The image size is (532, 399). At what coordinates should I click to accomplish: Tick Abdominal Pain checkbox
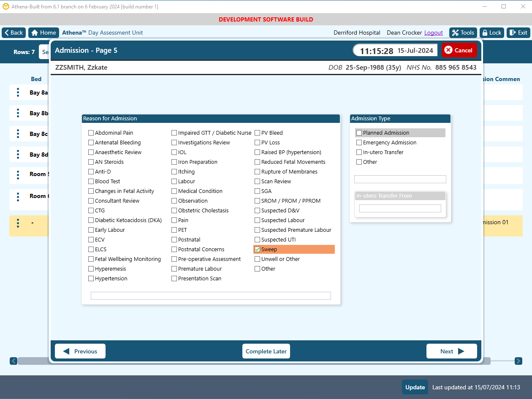(x=91, y=133)
